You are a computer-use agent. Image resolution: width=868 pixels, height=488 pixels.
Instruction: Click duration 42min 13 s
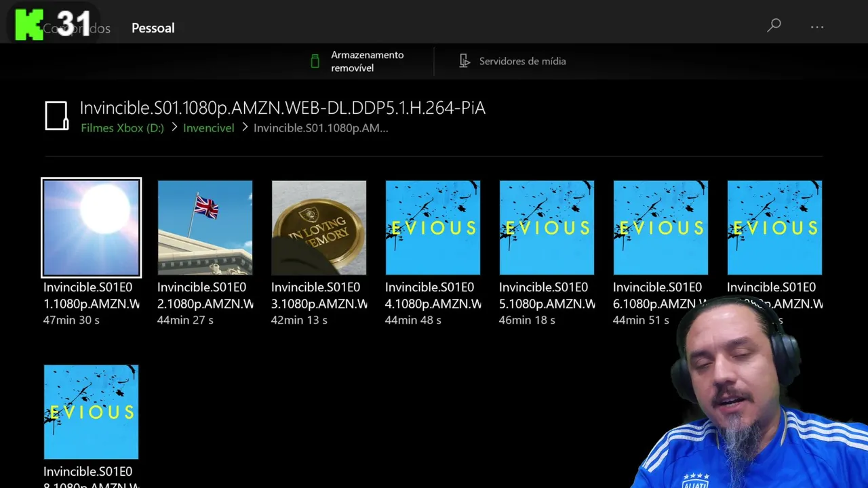point(299,320)
